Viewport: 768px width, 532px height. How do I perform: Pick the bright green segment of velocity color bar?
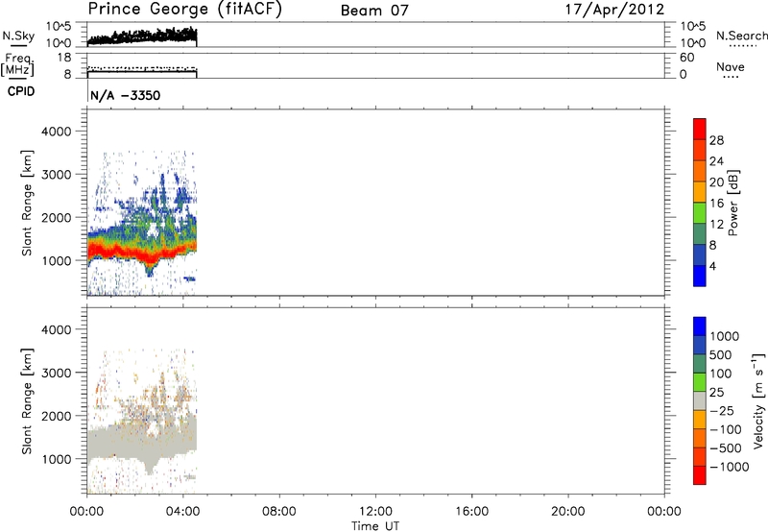point(700,382)
